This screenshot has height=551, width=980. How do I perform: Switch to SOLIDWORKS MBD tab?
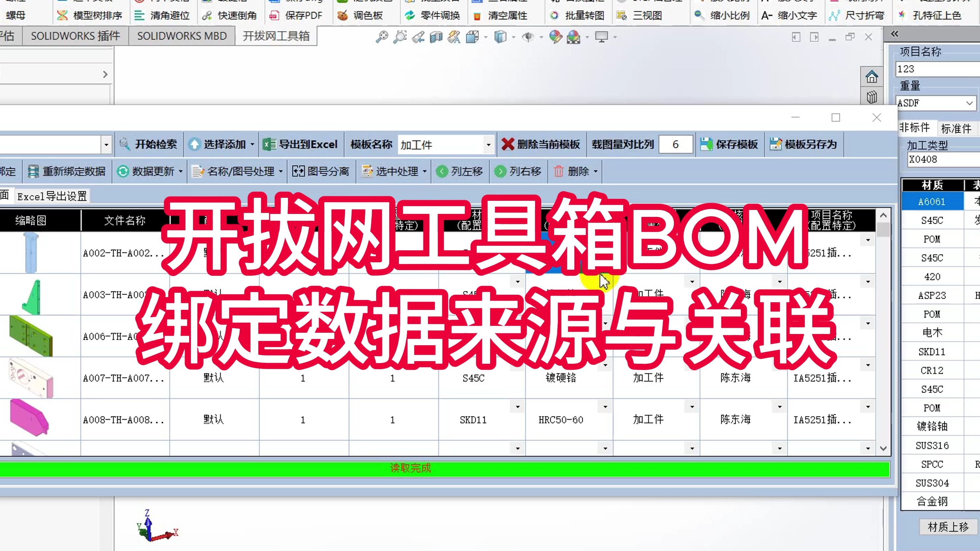click(x=182, y=36)
